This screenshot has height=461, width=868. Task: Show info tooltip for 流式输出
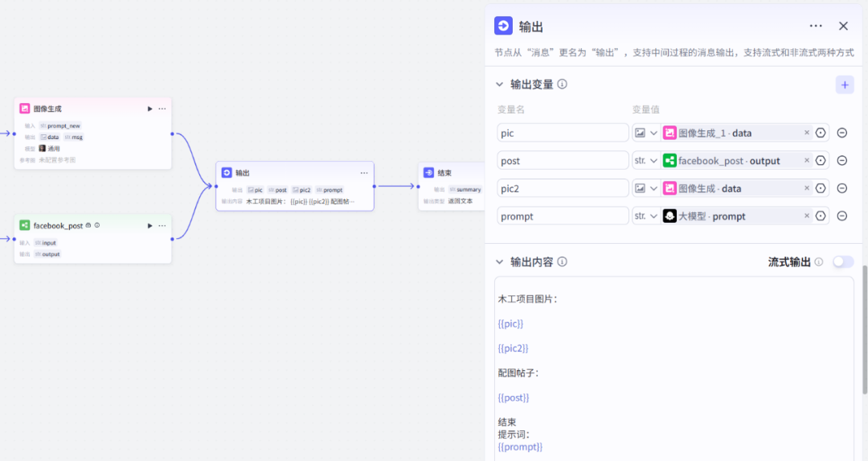click(819, 261)
